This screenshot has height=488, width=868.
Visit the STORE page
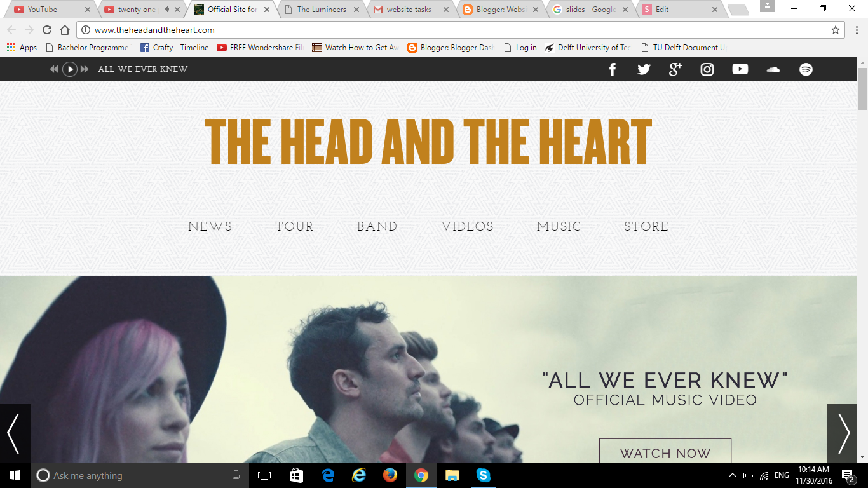click(x=646, y=227)
